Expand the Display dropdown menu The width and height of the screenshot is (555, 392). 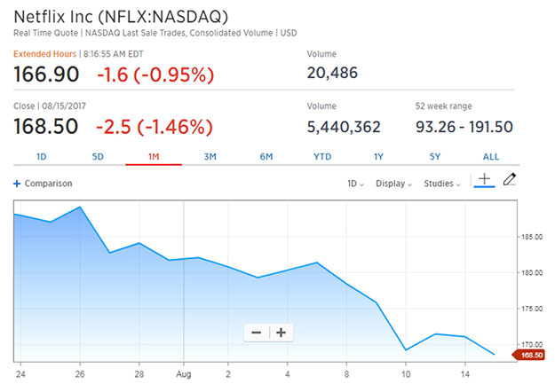click(393, 184)
